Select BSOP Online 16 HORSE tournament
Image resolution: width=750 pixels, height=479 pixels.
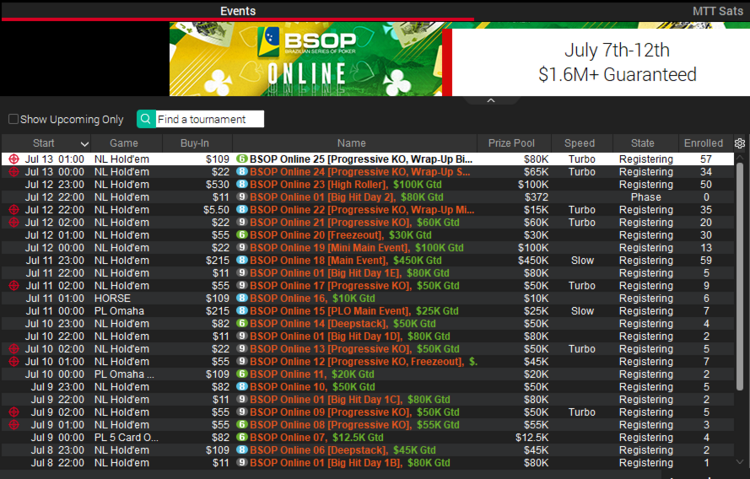tap(367, 298)
